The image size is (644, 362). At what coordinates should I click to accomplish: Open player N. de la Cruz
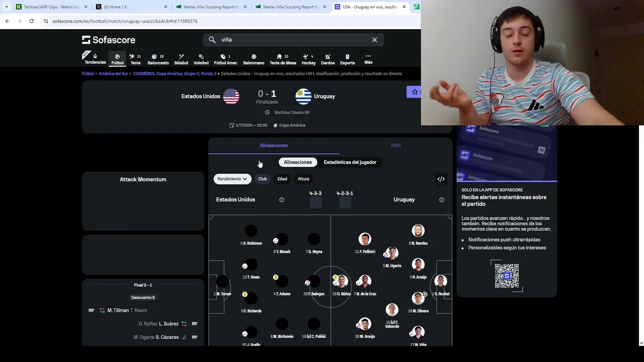pyautogui.click(x=365, y=285)
